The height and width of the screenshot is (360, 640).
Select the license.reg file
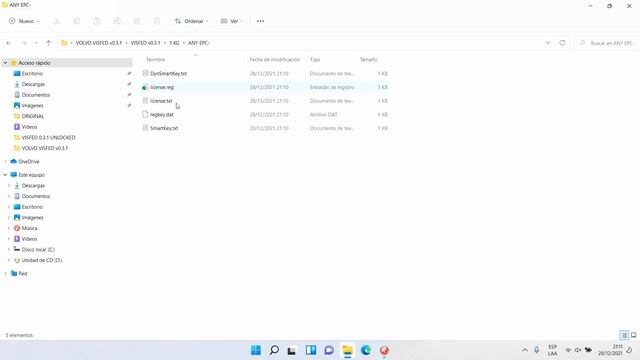[x=162, y=87]
